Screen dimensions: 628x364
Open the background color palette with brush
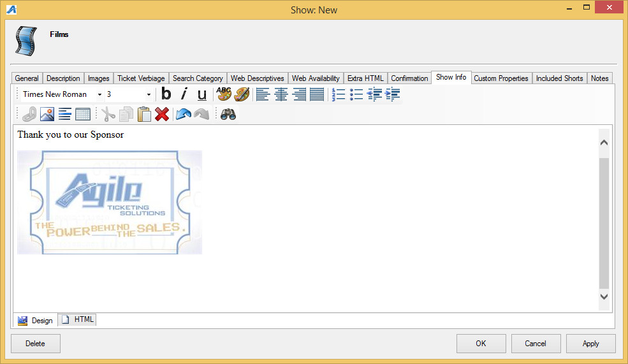point(242,94)
